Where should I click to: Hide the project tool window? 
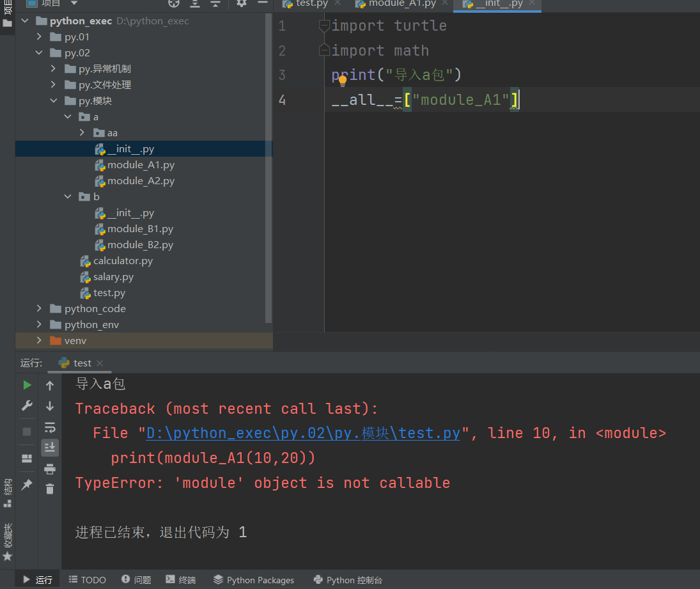[x=263, y=3]
